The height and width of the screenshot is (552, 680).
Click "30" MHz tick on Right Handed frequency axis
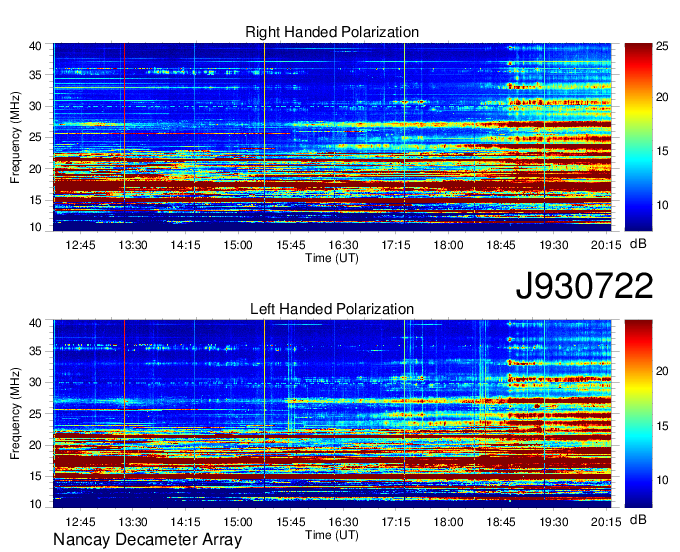(x=36, y=106)
